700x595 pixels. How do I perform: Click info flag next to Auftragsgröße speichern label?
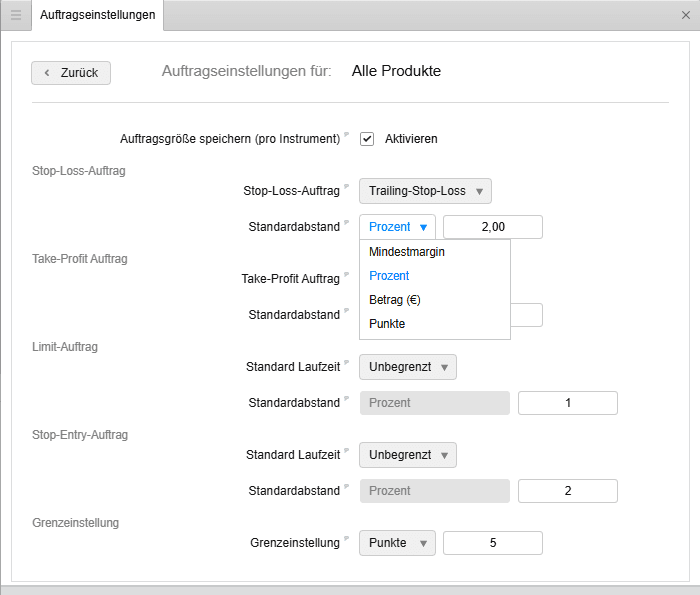[348, 136]
